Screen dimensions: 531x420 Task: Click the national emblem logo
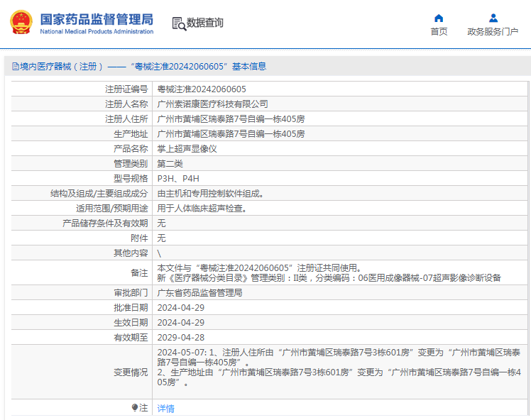[x=21, y=22]
